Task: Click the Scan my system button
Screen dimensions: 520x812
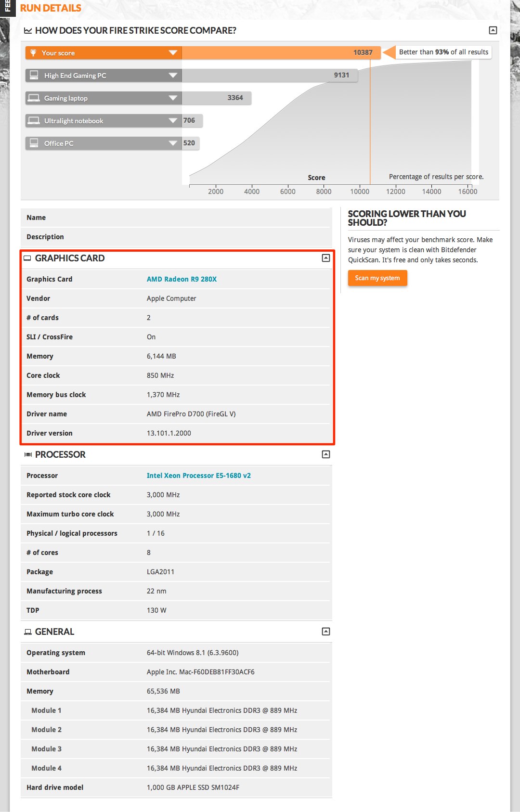Action: [x=377, y=278]
